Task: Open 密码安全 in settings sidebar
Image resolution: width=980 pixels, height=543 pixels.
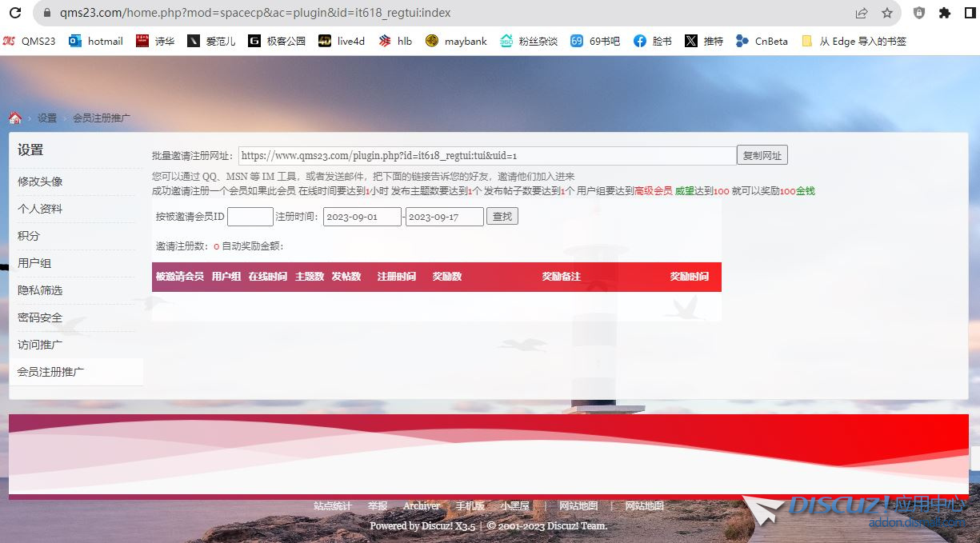Action: coord(40,317)
